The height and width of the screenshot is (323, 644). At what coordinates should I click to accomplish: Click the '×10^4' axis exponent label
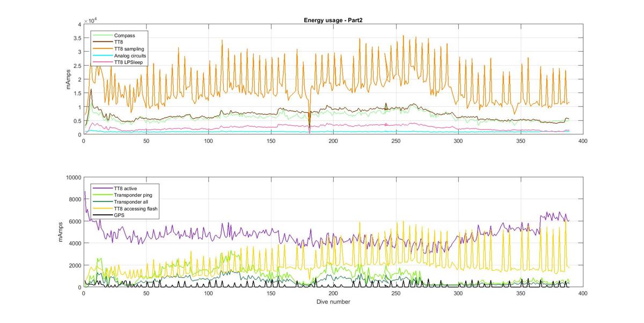(x=90, y=20)
